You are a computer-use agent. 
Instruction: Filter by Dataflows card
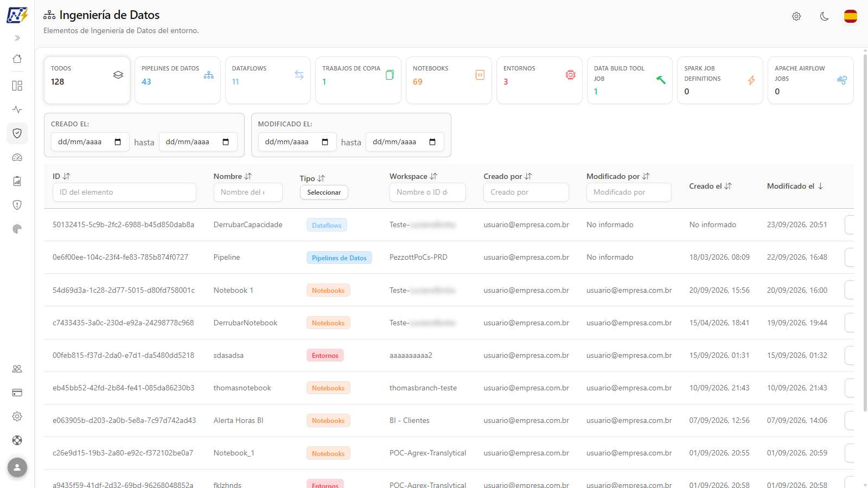(268, 80)
